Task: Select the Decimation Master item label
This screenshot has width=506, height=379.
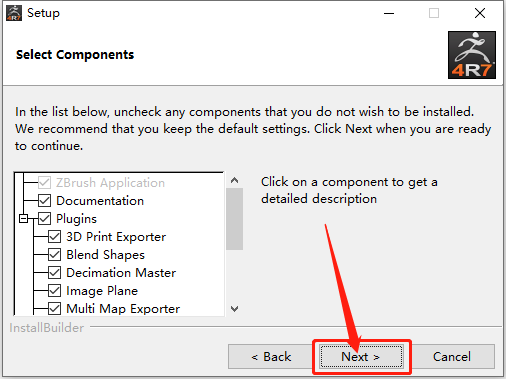Action: (x=121, y=273)
